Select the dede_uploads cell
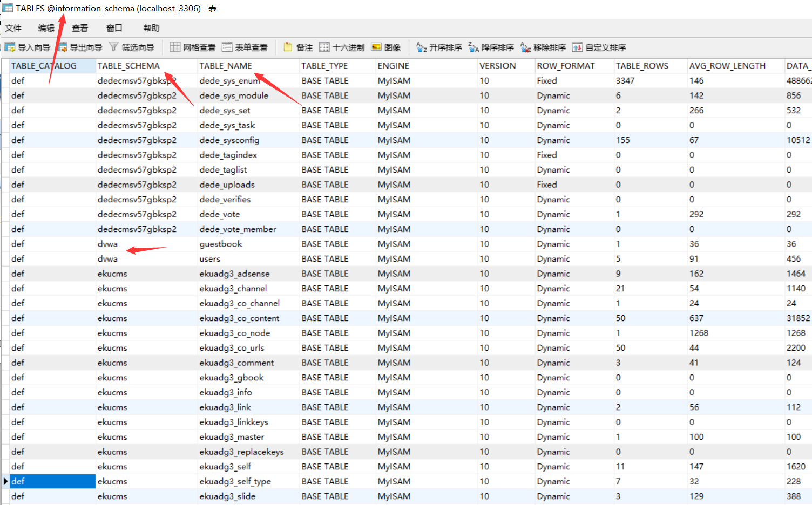 point(249,185)
